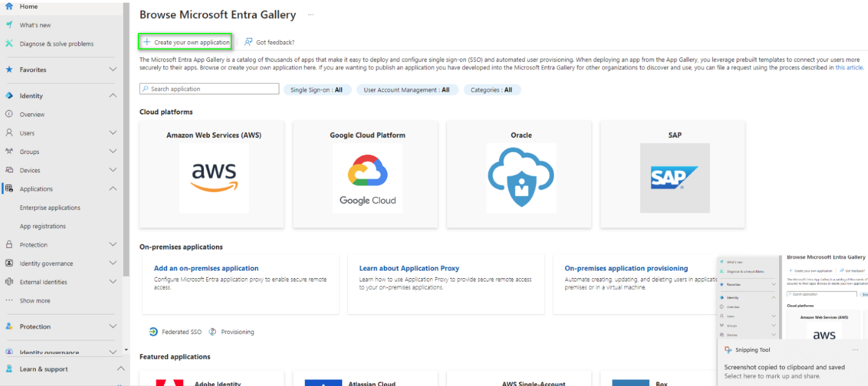Open Learn about Application Proxy link
This screenshot has width=868, height=386.
click(x=409, y=268)
